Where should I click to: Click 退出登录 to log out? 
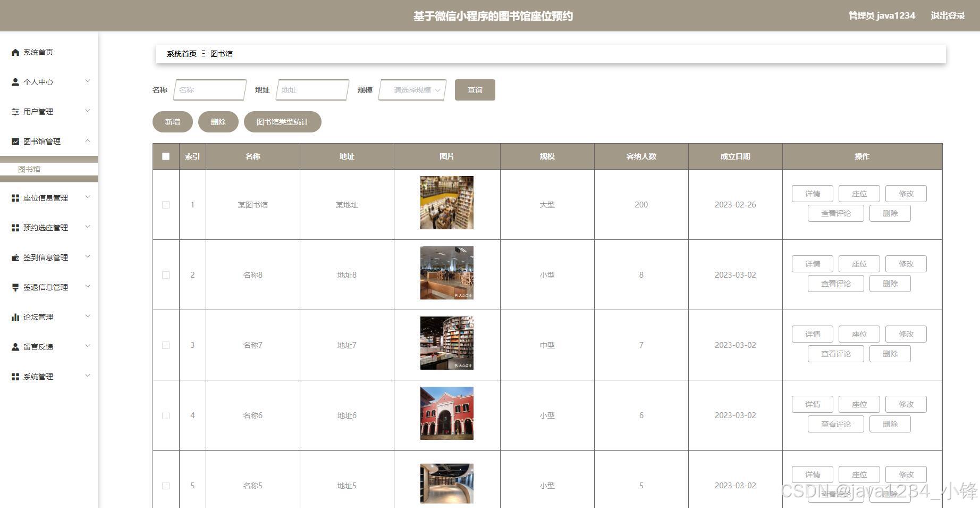click(948, 15)
